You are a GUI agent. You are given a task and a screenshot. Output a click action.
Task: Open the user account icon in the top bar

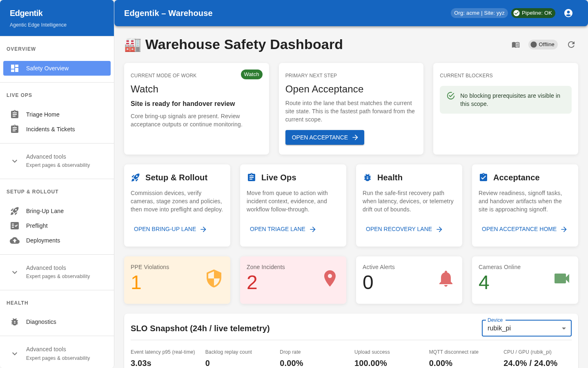click(x=568, y=13)
